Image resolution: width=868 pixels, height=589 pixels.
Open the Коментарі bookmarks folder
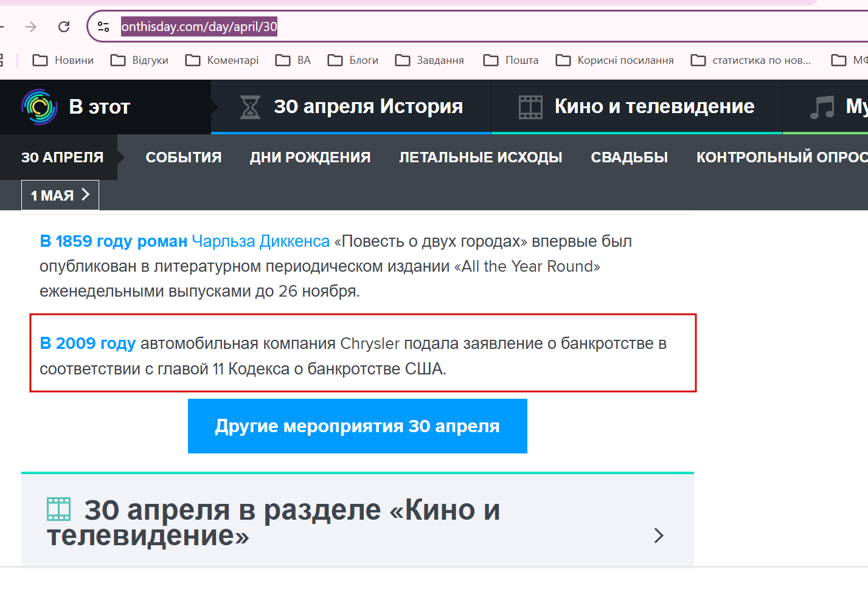pyautogui.click(x=222, y=60)
